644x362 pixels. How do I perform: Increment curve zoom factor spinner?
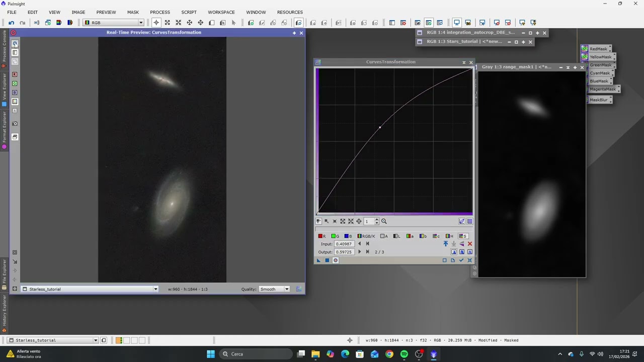(x=377, y=219)
